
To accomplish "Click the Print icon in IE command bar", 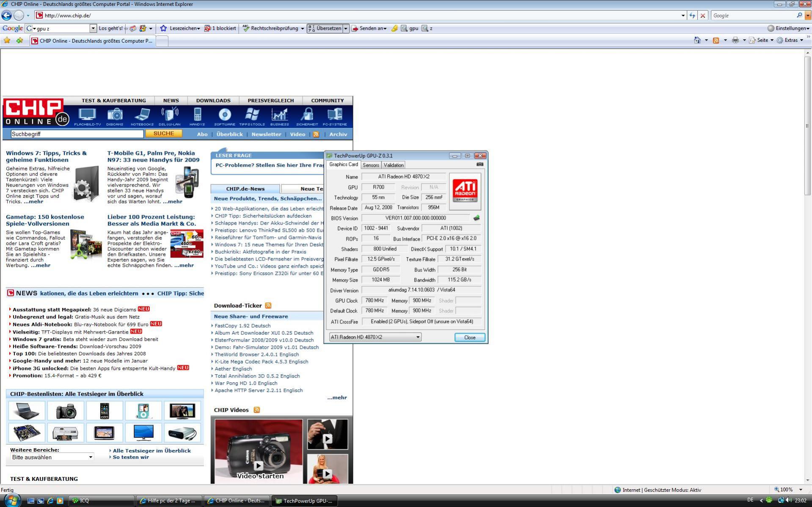I will click(735, 40).
